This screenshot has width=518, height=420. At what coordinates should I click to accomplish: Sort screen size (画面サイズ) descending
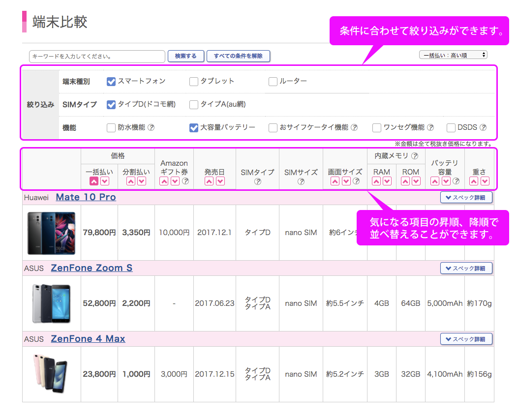[346, 181]
